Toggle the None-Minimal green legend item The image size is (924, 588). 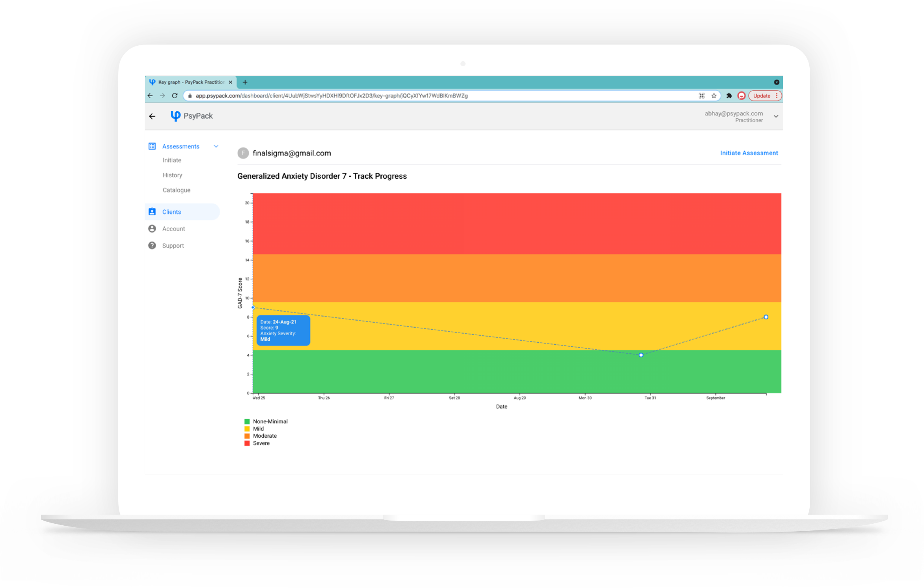point(247,421)
